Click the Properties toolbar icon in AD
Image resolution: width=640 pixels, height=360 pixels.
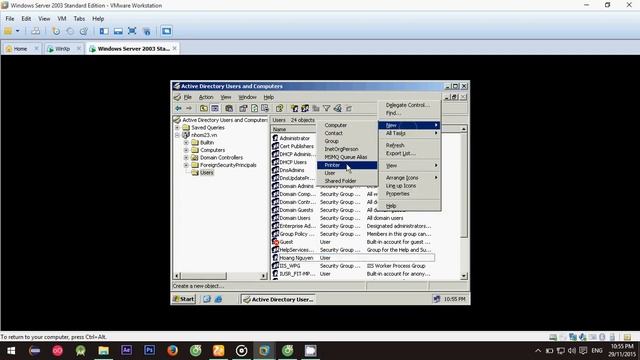point(243,108)
